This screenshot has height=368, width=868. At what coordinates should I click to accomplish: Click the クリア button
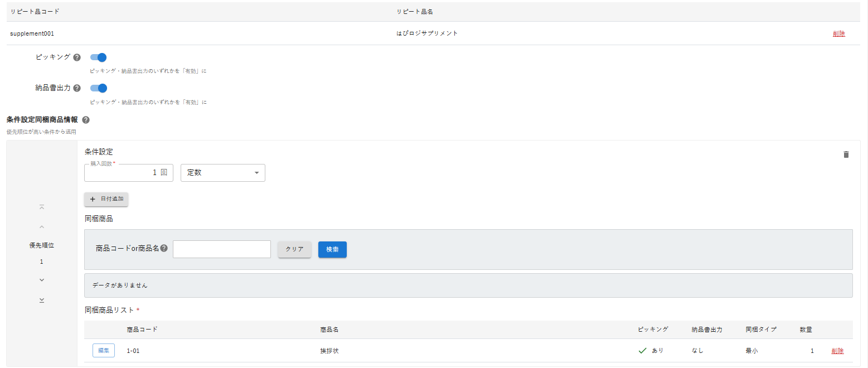[294, 249]
